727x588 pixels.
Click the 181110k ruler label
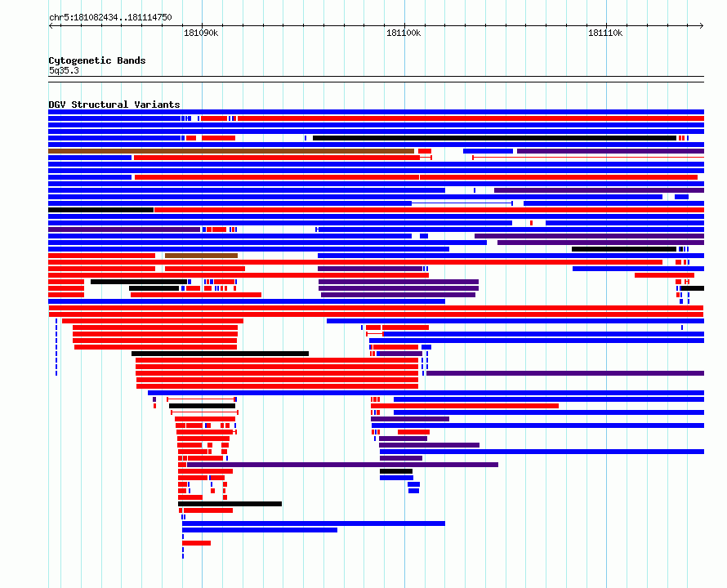[x=605, y=33]
